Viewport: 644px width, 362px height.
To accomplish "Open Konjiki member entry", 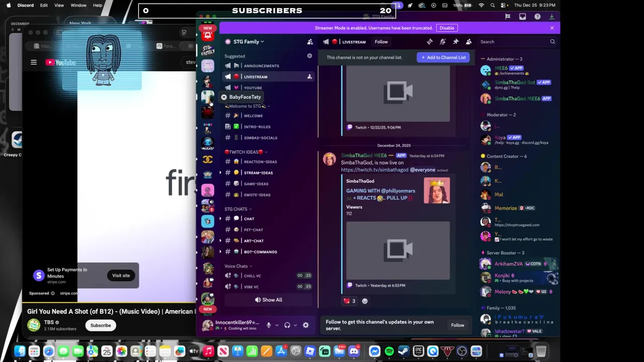I will [x=519, y=278].
